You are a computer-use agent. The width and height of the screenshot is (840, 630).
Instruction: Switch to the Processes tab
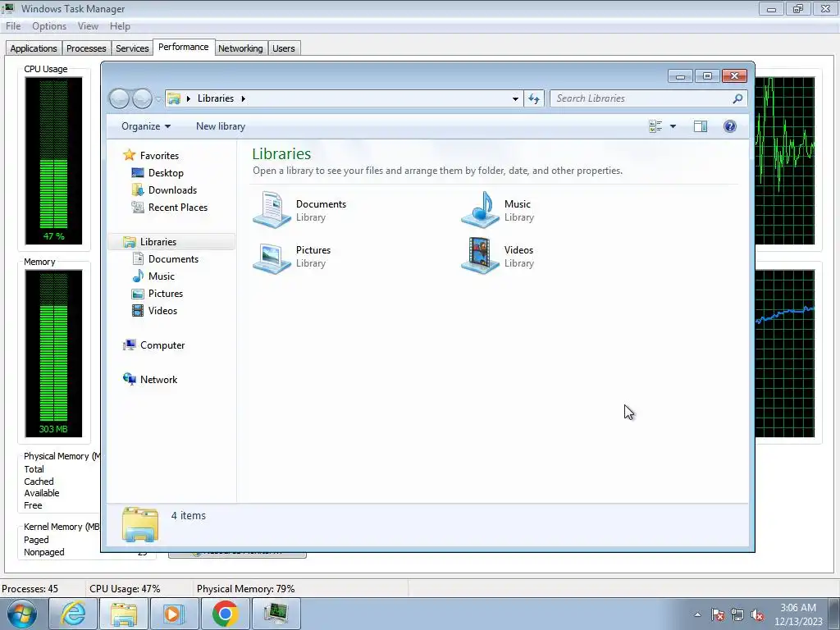pos(86,48)
